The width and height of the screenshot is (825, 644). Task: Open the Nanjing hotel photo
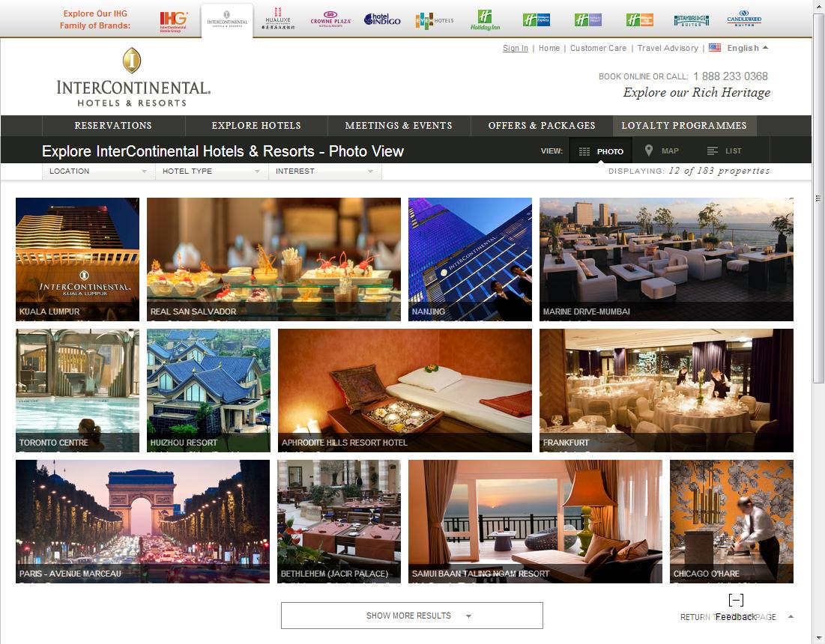[x=470, y=259]
